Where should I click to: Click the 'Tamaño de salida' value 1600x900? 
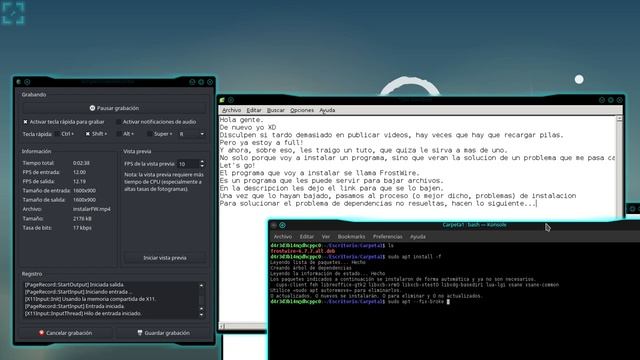point(84,200)
